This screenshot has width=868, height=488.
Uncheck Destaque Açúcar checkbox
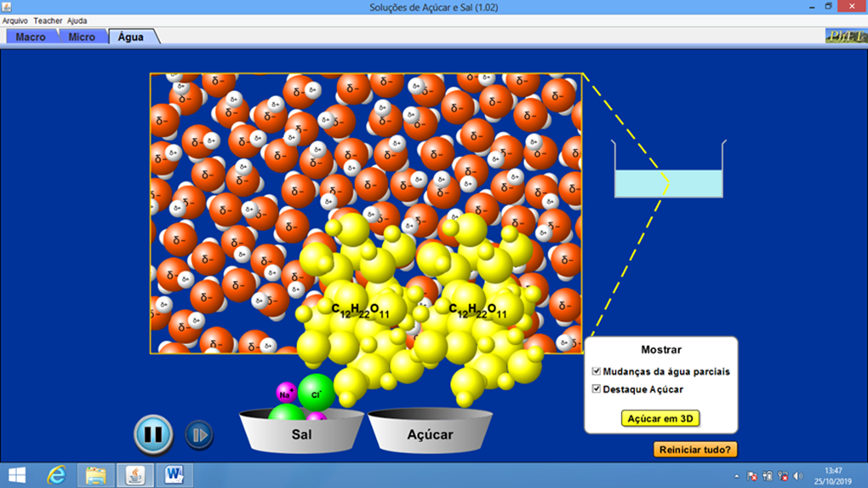[x=597, y=389]
